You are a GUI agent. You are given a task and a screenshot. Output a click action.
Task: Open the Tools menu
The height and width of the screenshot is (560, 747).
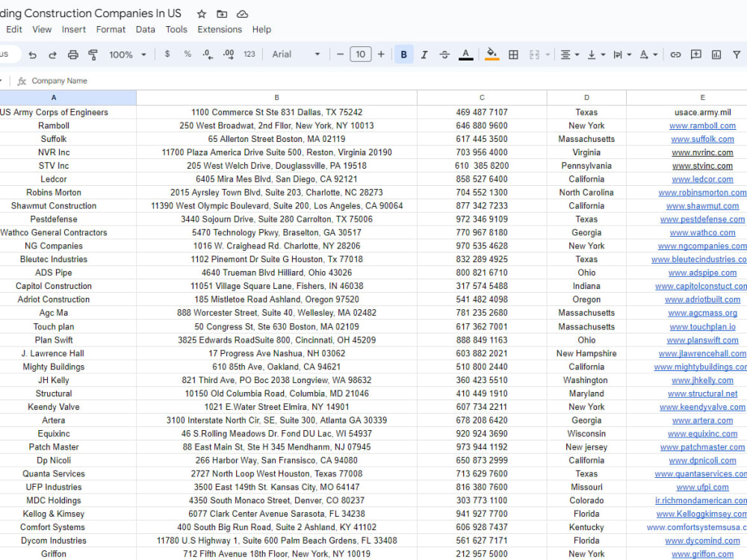[176, 30]
